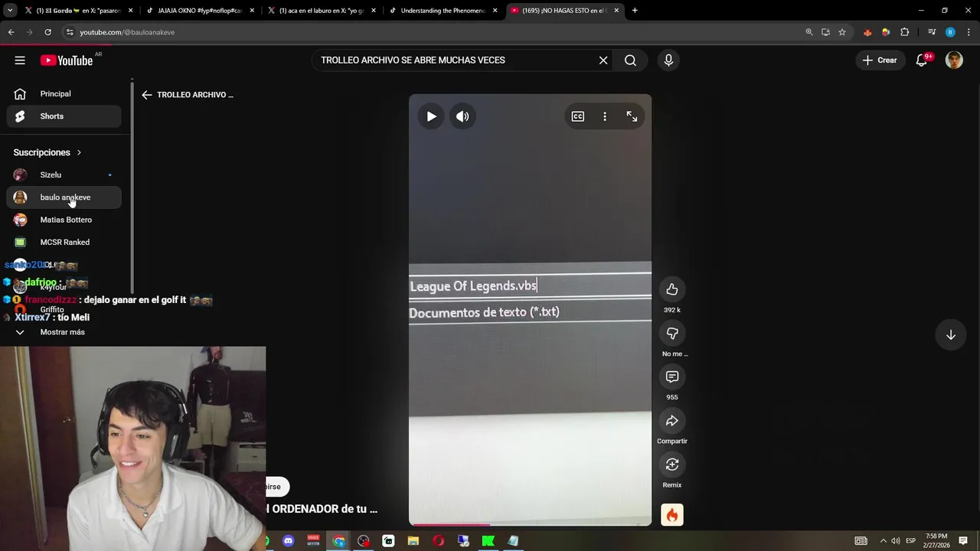Dislike the Short

pos(672,333)
